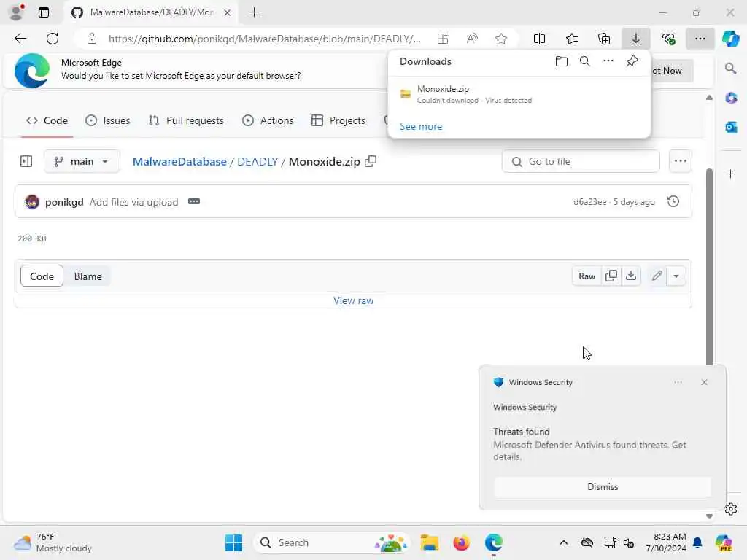Open the Favorites list icon
The image size is (747, 560).
[x=572, y=39]
